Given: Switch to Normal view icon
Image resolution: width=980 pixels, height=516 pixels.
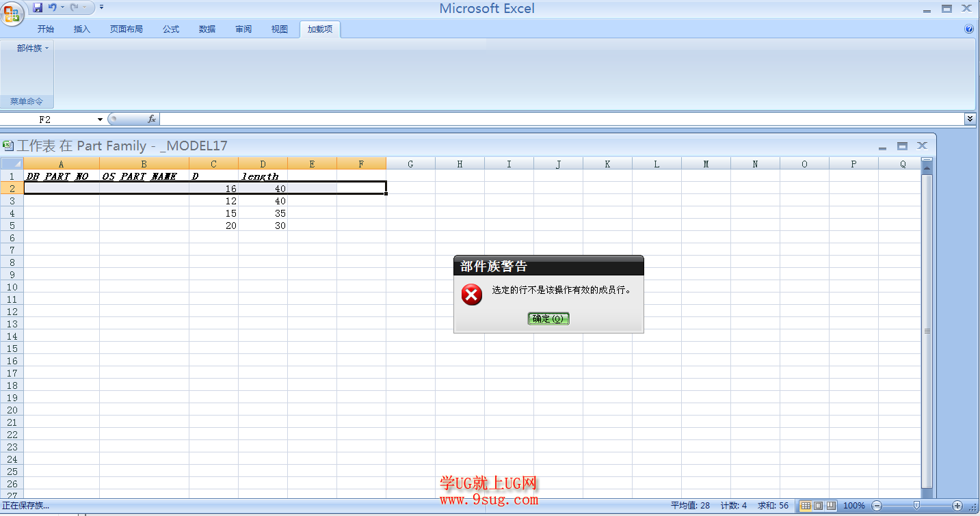Looking at the screenshot, I should coord(806,506).
